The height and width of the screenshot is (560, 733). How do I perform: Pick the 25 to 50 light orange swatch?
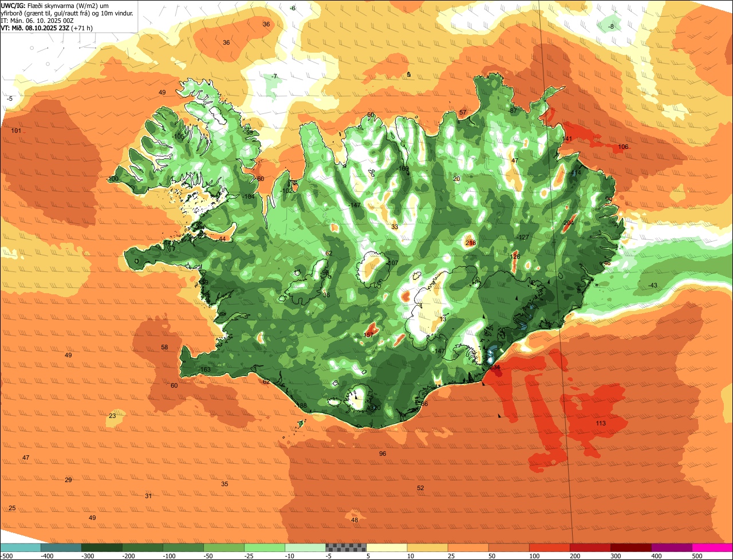[x=468, y=547]
